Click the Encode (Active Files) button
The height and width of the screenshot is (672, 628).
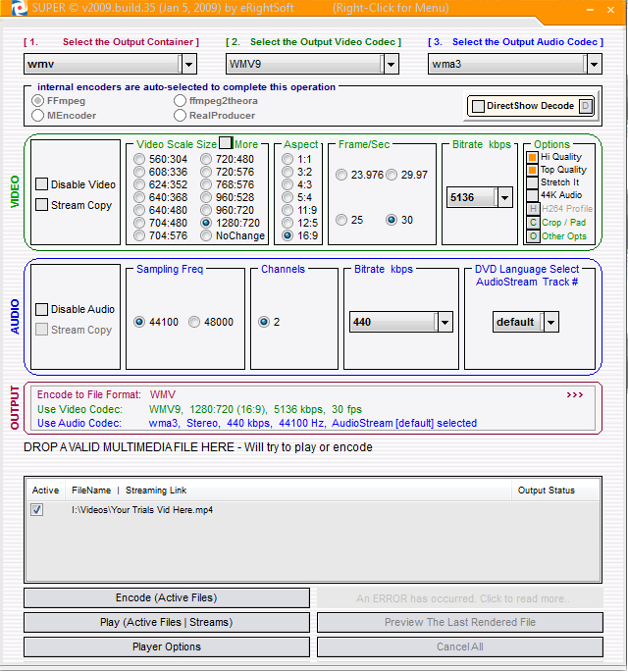[x=167, y=597]
